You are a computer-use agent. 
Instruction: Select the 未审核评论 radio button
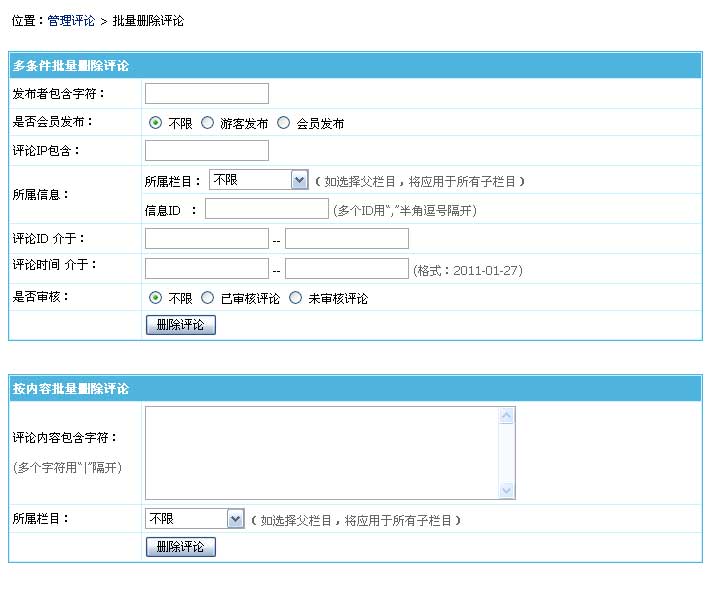pos(295,298)
